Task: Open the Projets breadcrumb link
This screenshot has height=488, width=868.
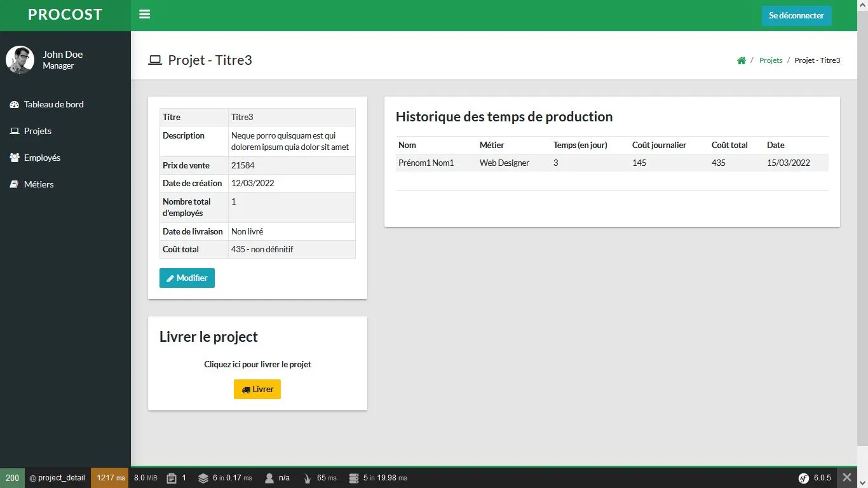Action: point(771,60)
